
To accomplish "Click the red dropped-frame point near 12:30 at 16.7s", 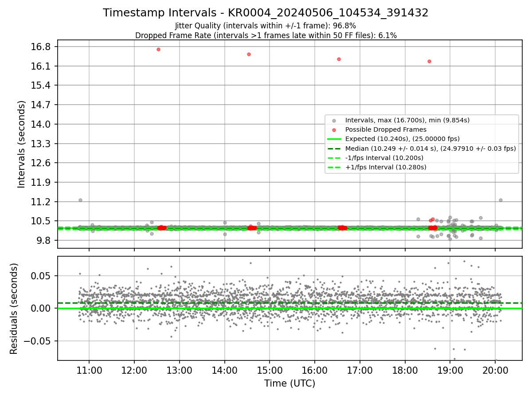I will [x=158, y=49].
